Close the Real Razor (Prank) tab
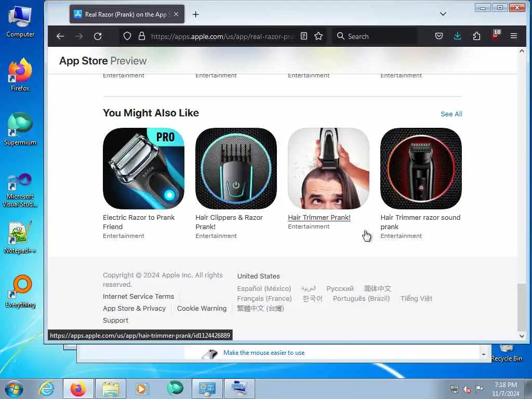The height and width of the screenshot is (399, 532). click(176, 14)
